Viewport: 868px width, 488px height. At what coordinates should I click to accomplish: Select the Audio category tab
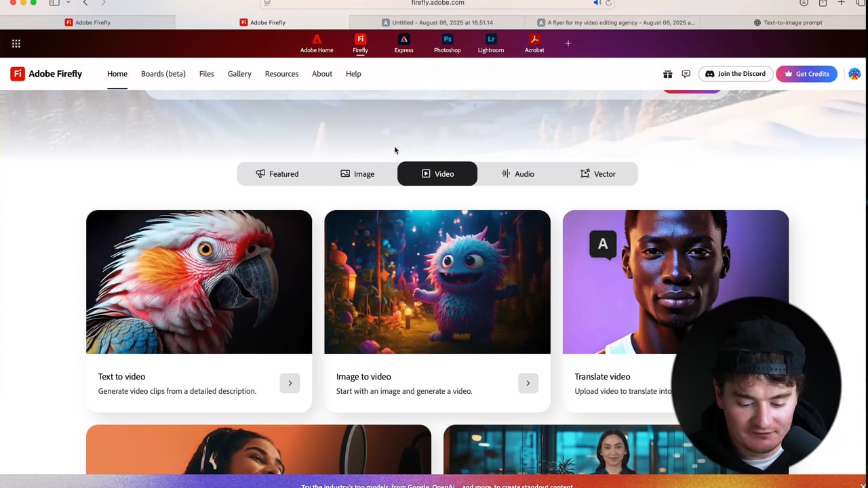click(x=517, y=174)
